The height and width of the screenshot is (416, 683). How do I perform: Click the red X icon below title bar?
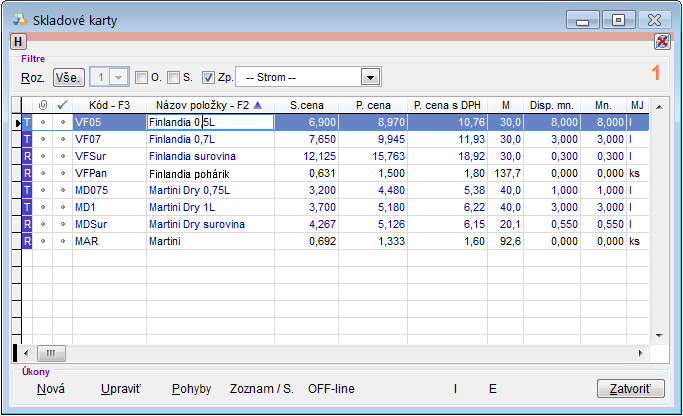[662, 41]
